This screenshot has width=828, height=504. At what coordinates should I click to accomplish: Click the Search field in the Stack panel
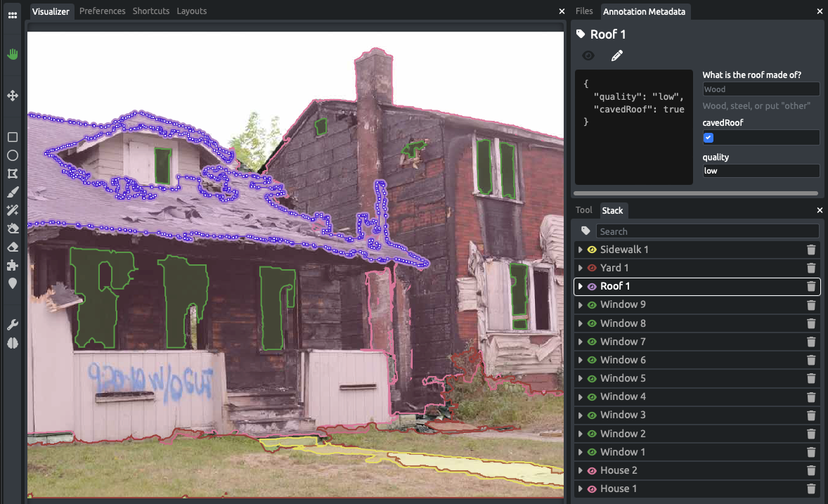pos(706,231)
